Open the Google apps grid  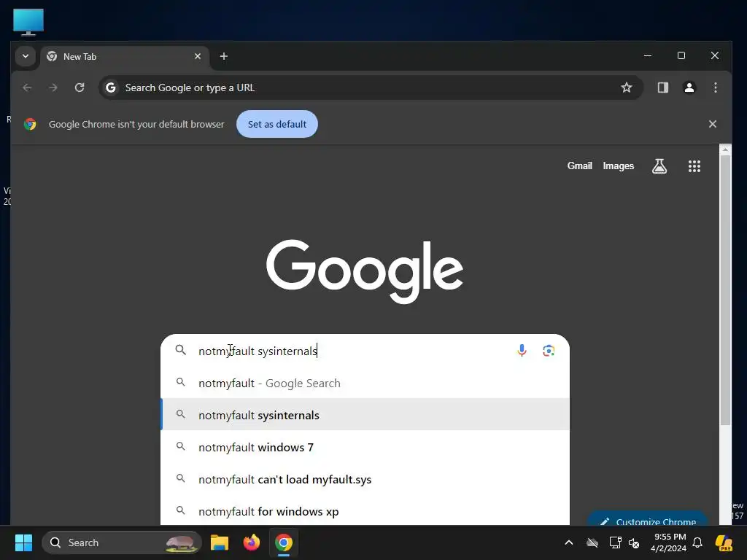pos(694,166)
